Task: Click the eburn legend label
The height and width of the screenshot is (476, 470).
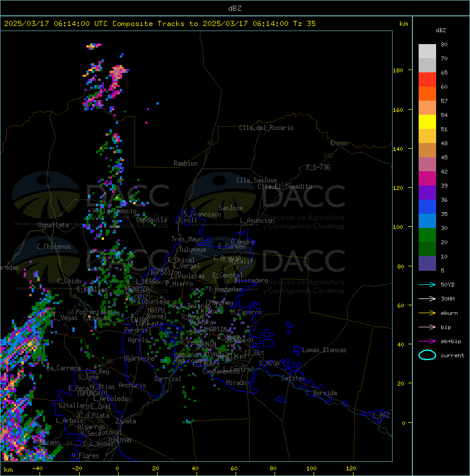Action: [449, 313]
